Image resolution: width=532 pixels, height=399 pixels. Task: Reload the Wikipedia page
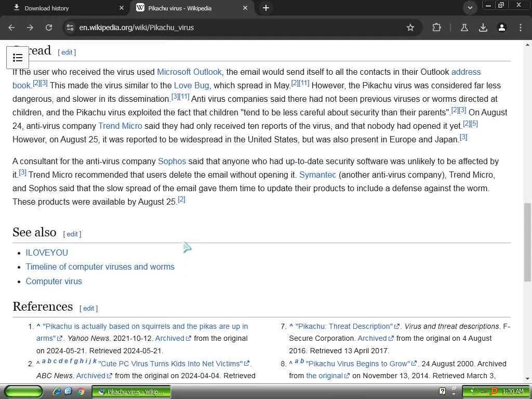(x=49, y=28)
